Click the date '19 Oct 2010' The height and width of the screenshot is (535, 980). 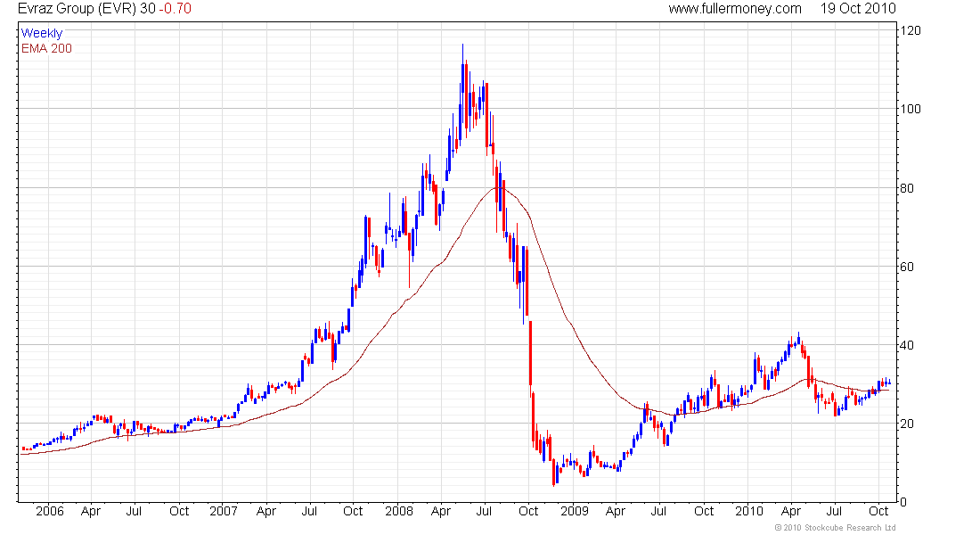tap(858, 9)
